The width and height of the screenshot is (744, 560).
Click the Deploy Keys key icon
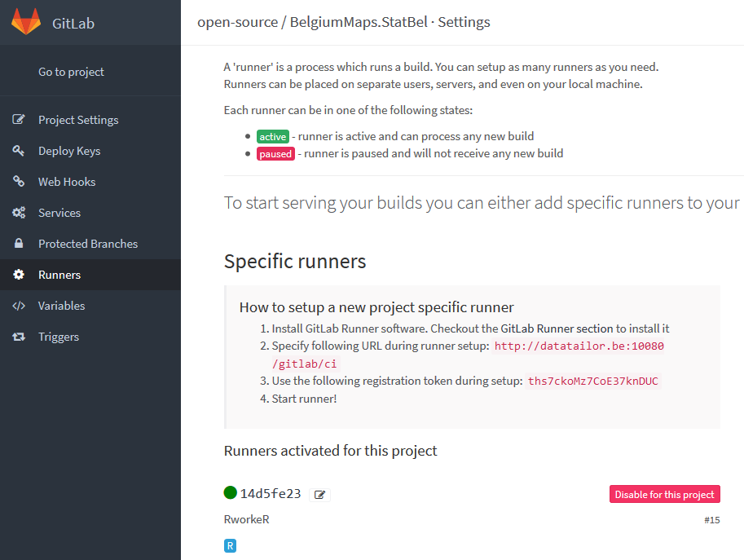click(x=19, y=151)
